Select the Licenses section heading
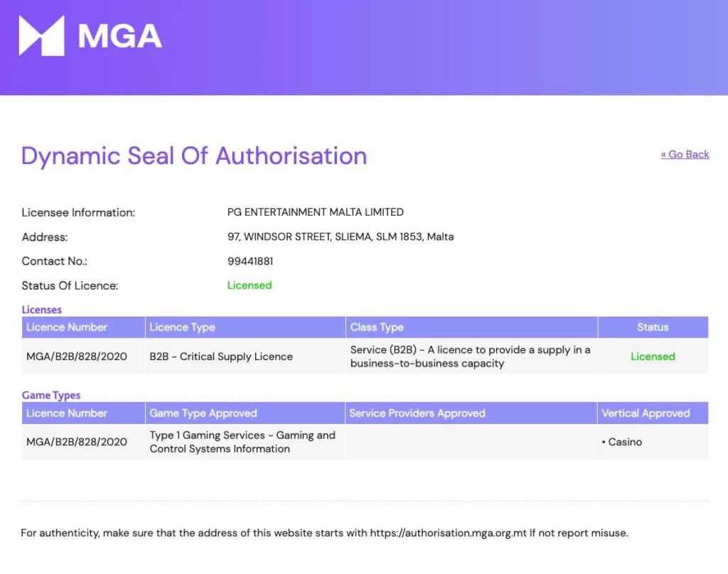This screenshot has width=728, height=574. pos(41,310)
